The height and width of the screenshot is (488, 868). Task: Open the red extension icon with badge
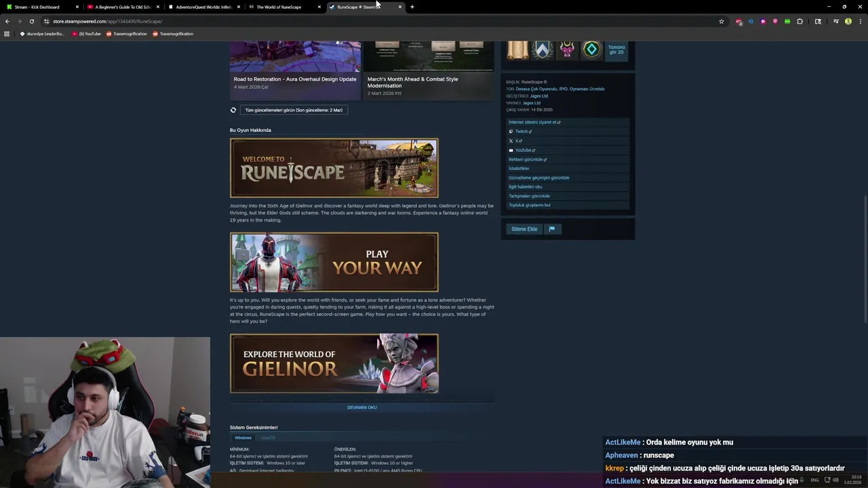(738, 21)
